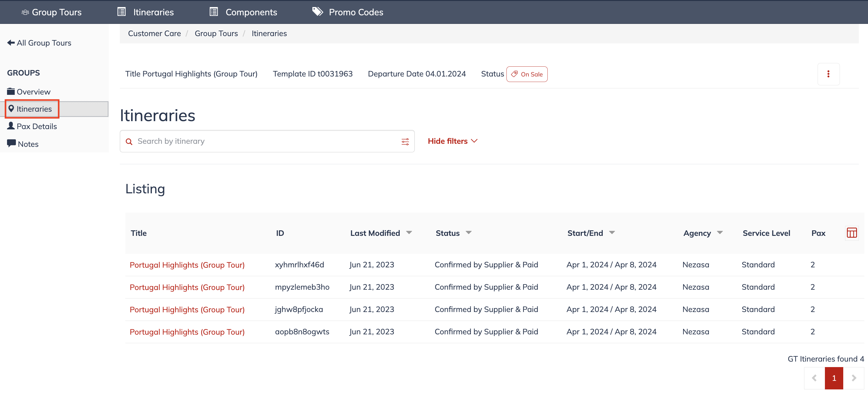This screenshot has width=868, height=394.
Task: Click the back arrow icon in sidebar
Action: (11, 43)
